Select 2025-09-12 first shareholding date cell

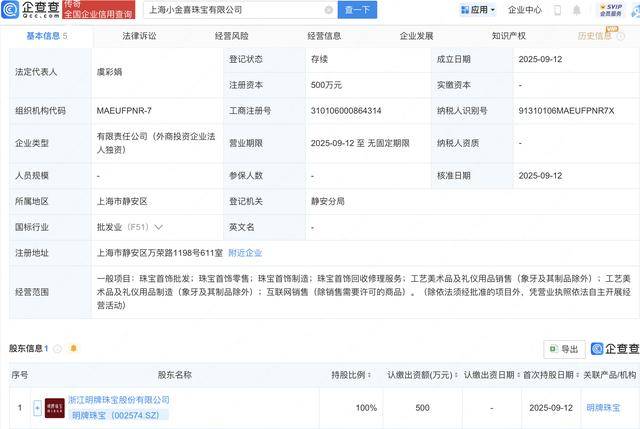tap(551, 408)
